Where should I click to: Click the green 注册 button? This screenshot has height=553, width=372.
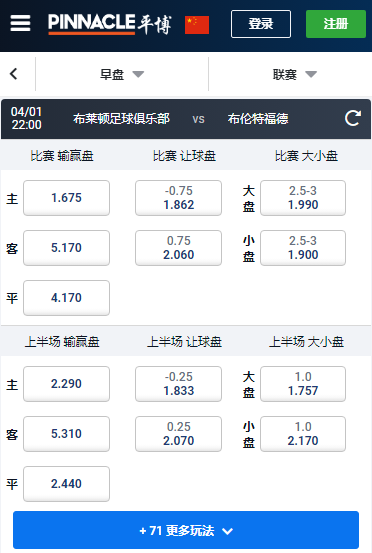pyautogui.click(x=336, y=24)
